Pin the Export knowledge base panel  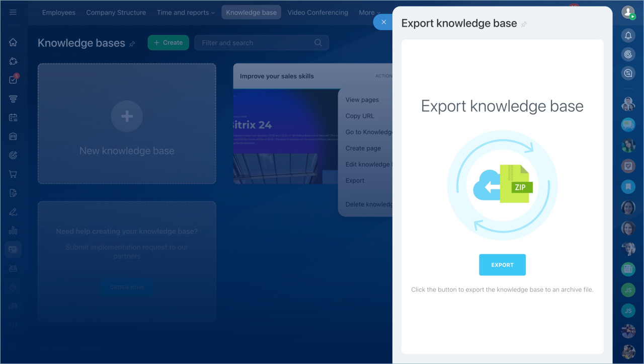click(x=524, y=24)
